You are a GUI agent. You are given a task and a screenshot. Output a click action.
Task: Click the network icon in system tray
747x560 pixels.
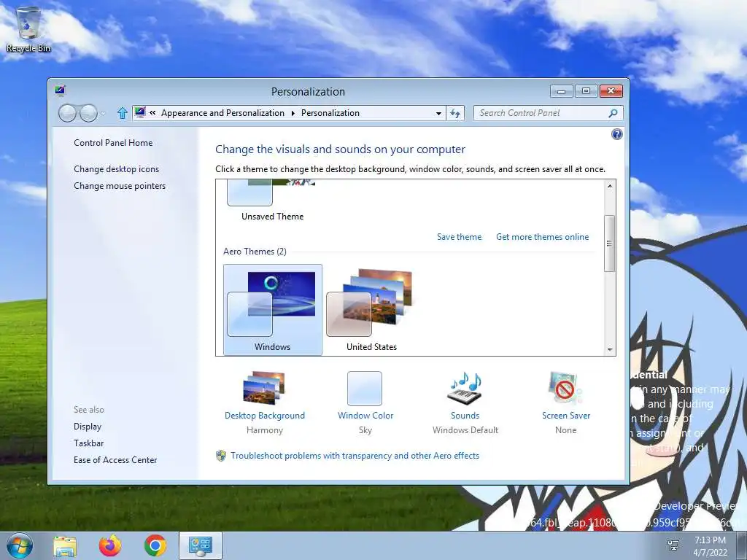point(673,546)
